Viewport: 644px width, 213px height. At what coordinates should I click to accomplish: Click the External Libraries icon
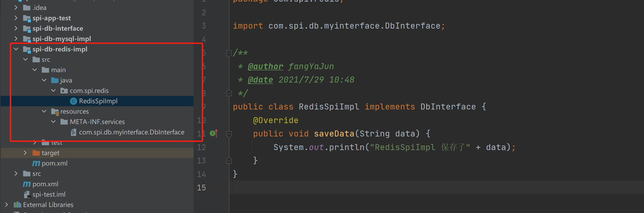(x=17, y=205)
